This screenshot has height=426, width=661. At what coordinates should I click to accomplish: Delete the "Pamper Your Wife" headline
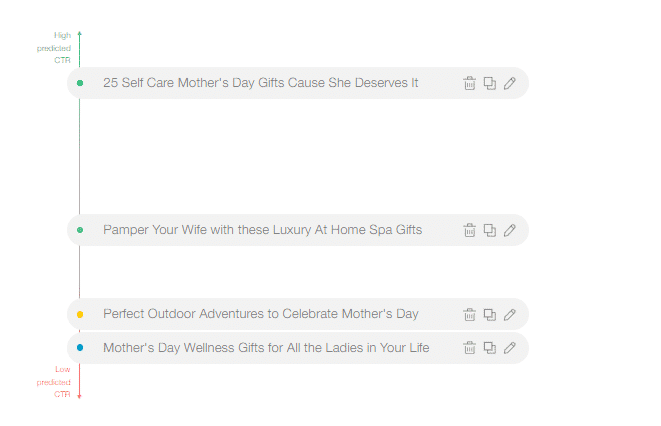(x=469, y=230)
